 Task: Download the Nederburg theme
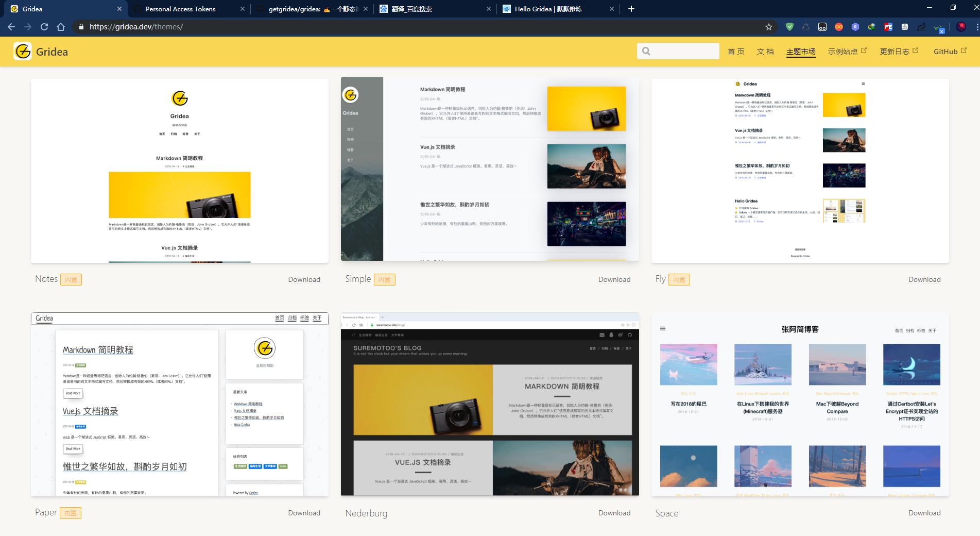coord(614,513)
